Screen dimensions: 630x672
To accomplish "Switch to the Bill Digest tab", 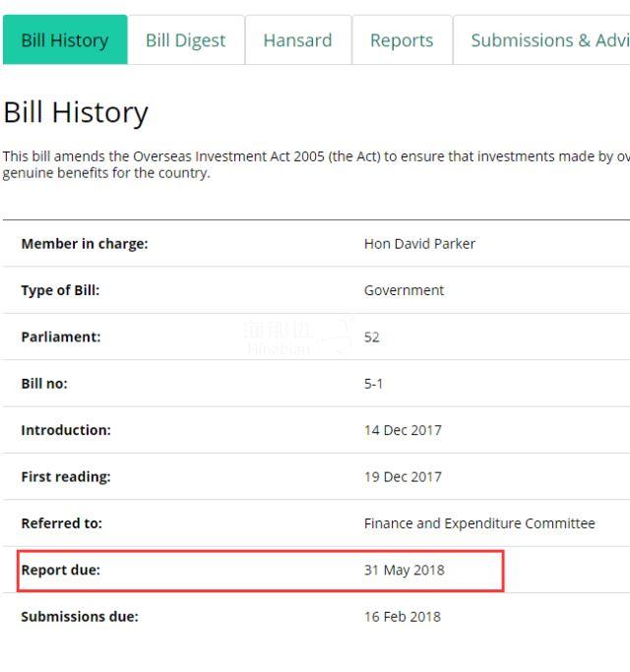I will [x=186, y=40].
